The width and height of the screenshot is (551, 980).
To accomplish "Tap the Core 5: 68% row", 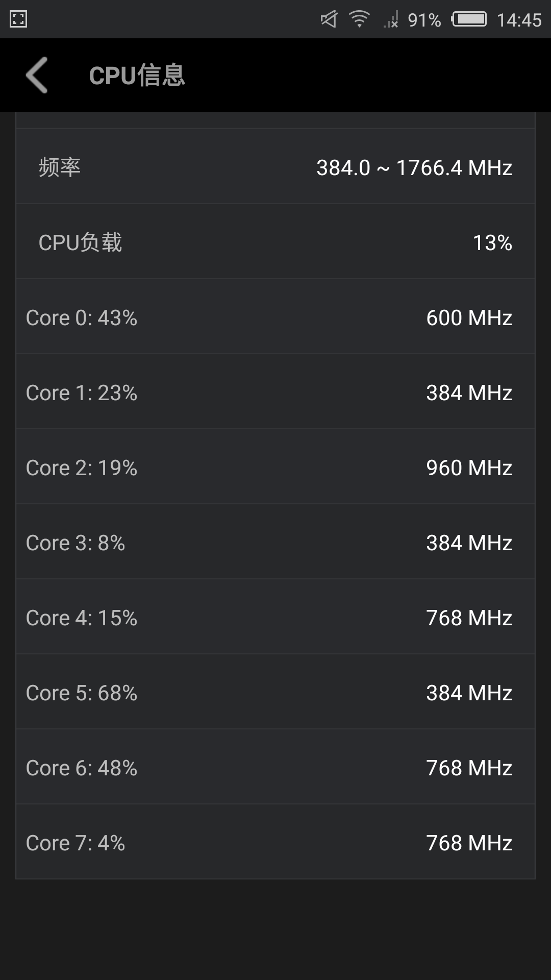I will click(x=275, y=692).
